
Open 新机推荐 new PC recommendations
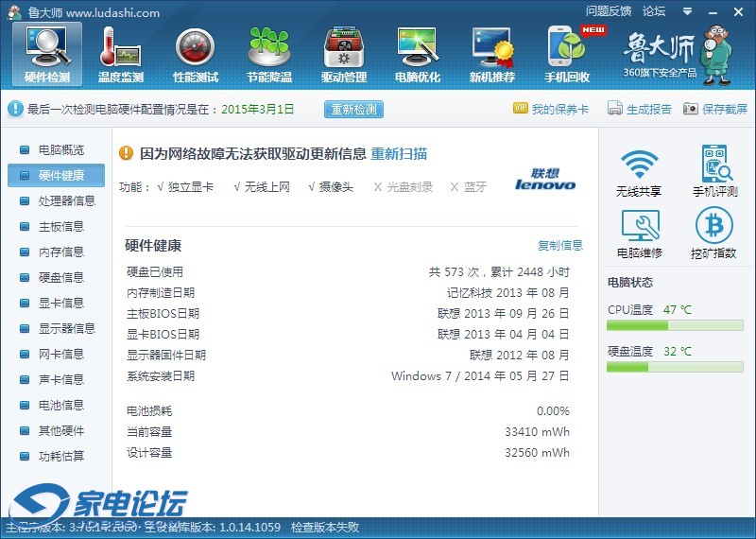tap(491, 52)
